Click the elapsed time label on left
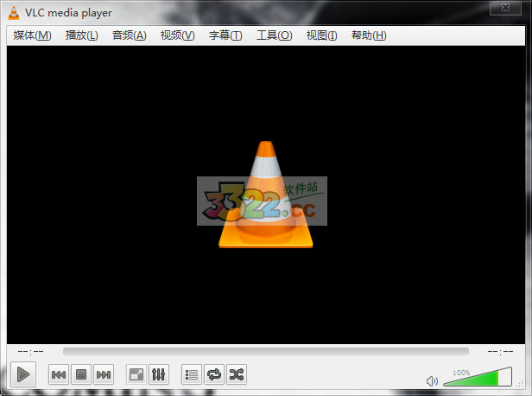 30,352
